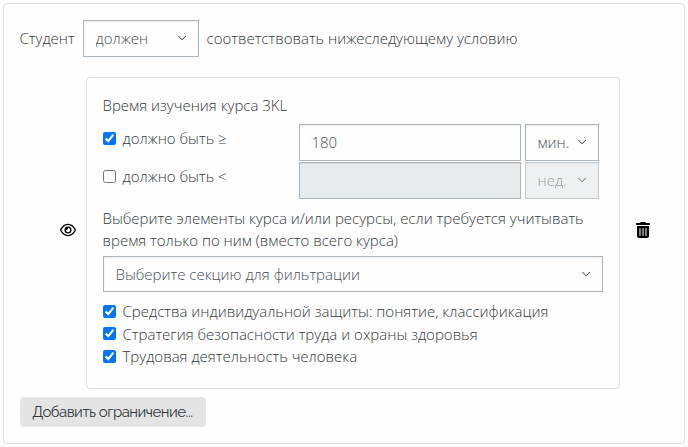Open the 'должен' dropdown next to Студент

[140, 39]
